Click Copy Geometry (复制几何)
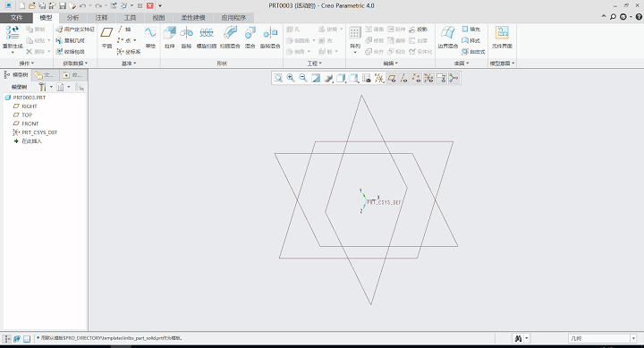Image resolution: width=644 pixels, height=348 pixels. [x=71, y=40]
